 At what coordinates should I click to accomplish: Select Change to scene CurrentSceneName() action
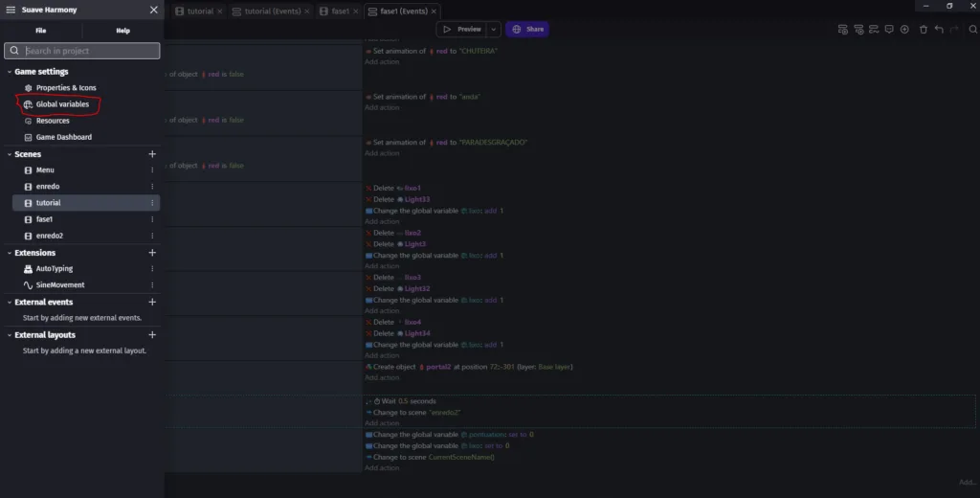[x=430, y=458]
